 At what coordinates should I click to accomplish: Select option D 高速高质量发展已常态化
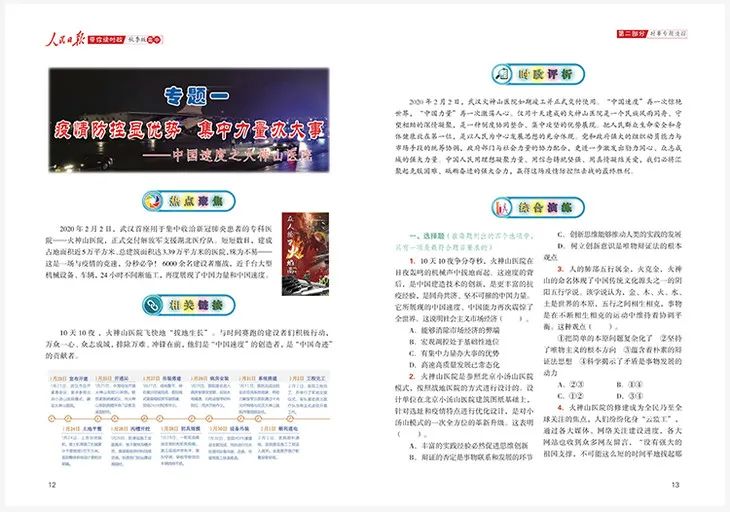tap(454, 364)
